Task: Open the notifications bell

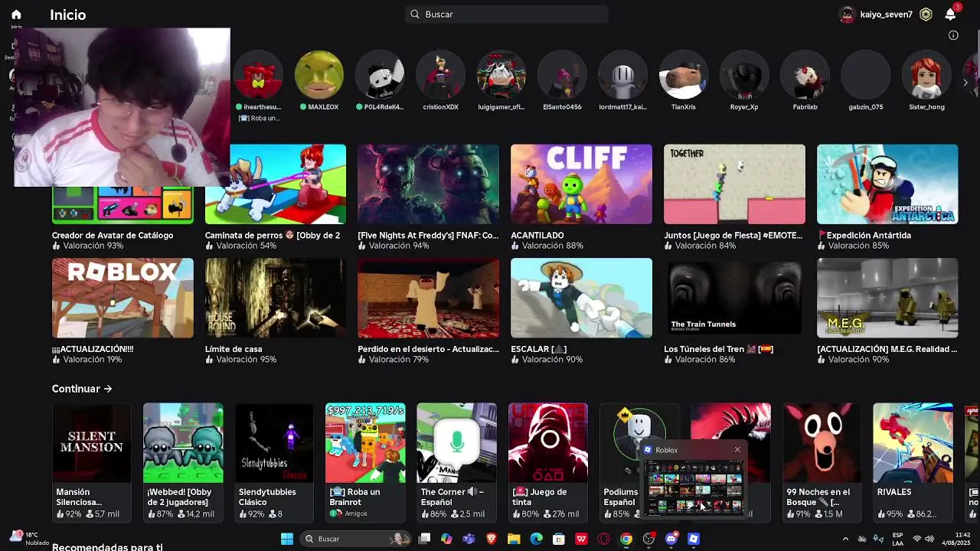Action: 950,15
